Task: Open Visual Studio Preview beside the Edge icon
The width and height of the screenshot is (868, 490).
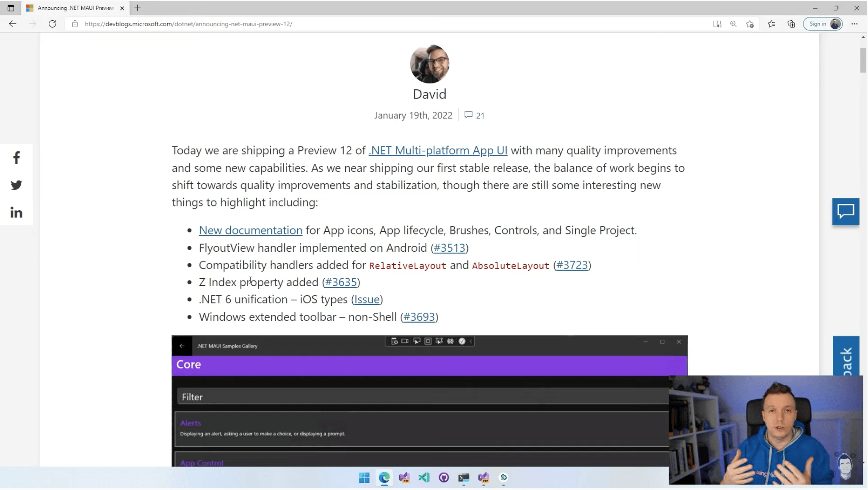Action: (404, 478)
